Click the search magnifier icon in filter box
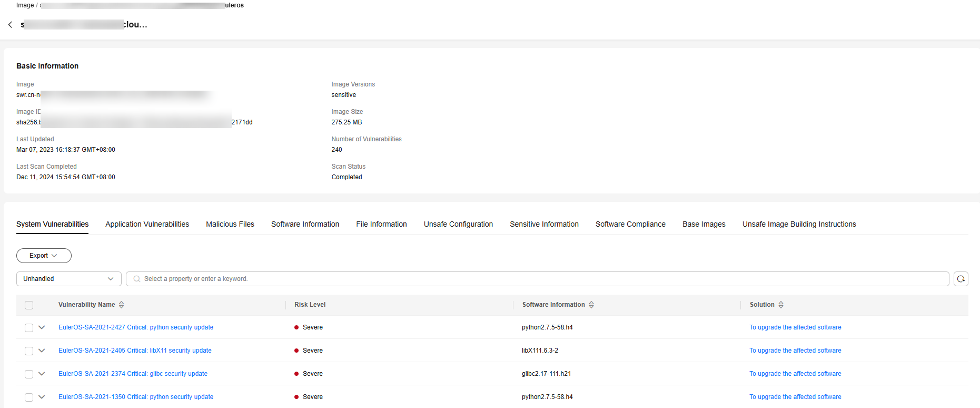Image resolution: width=980 pixels, height=408 pixels. tap(137, 279)
